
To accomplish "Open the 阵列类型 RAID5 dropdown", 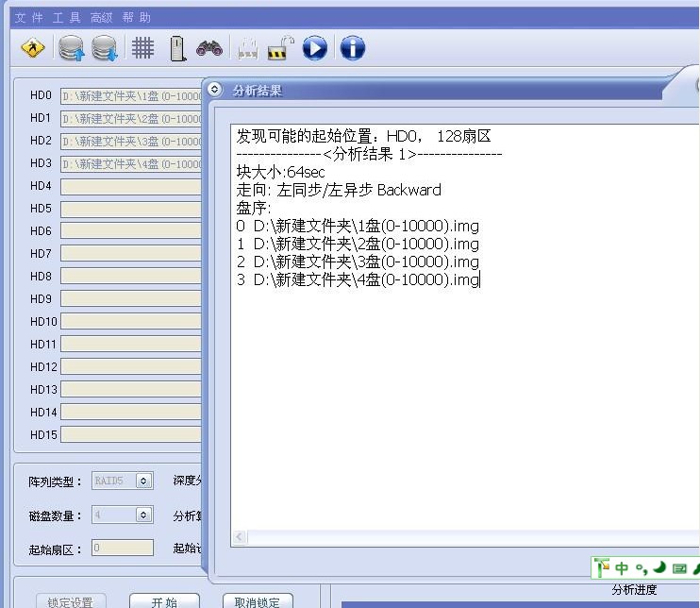I will click(143, 481).
